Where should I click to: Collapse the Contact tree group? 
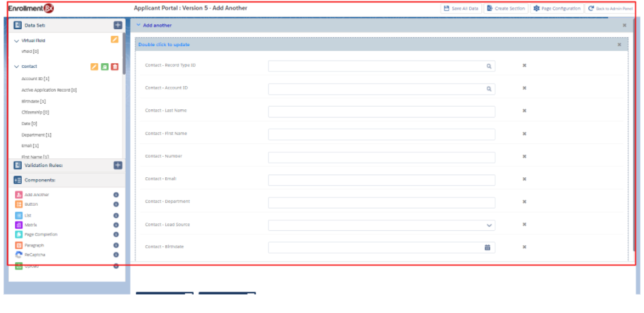coord(16,67)
